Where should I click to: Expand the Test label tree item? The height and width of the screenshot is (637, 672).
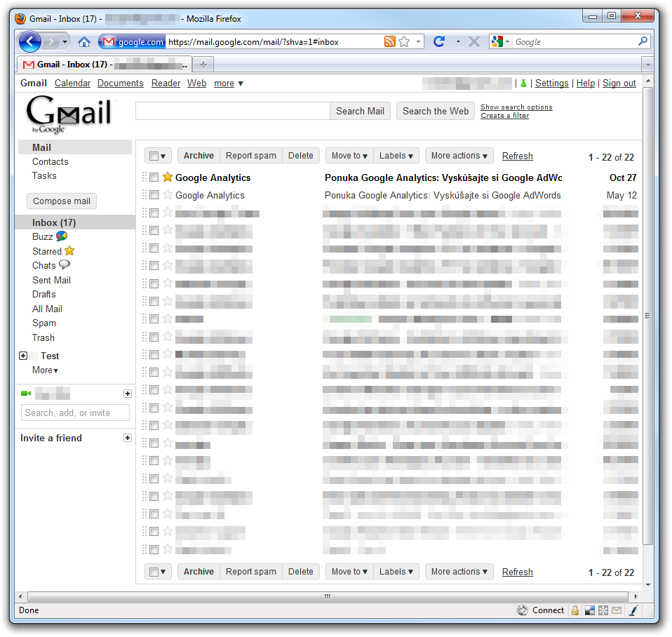(23, 356)
